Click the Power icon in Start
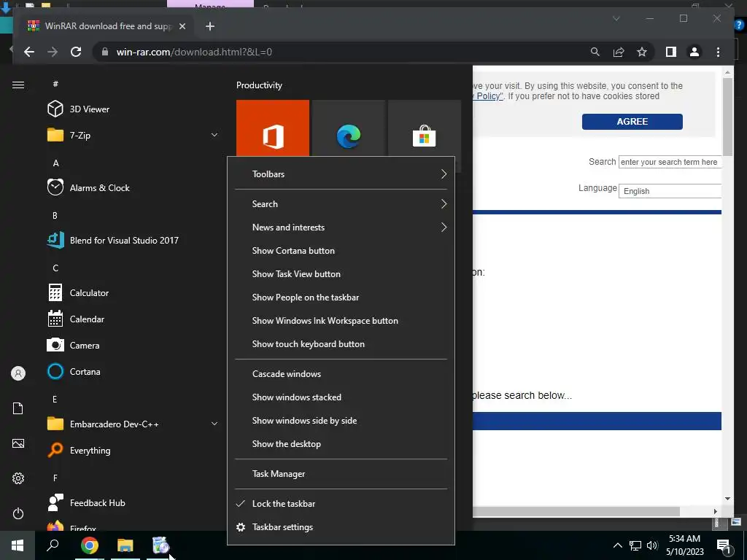Screen dimensions: 747x560 (18, 513)
